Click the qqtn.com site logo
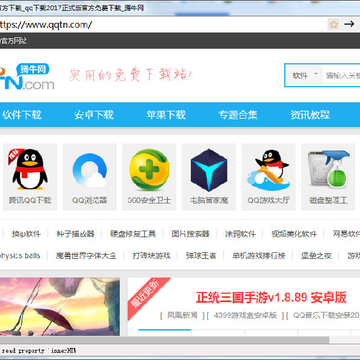The width and height of the screenshot is (360, 360). 27,77
